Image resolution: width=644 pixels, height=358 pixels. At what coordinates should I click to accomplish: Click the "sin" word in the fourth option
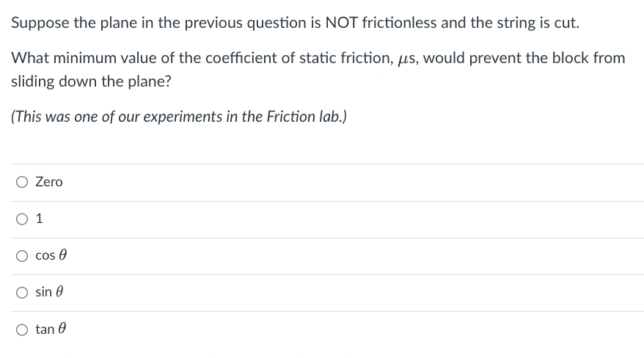point(43,292)
